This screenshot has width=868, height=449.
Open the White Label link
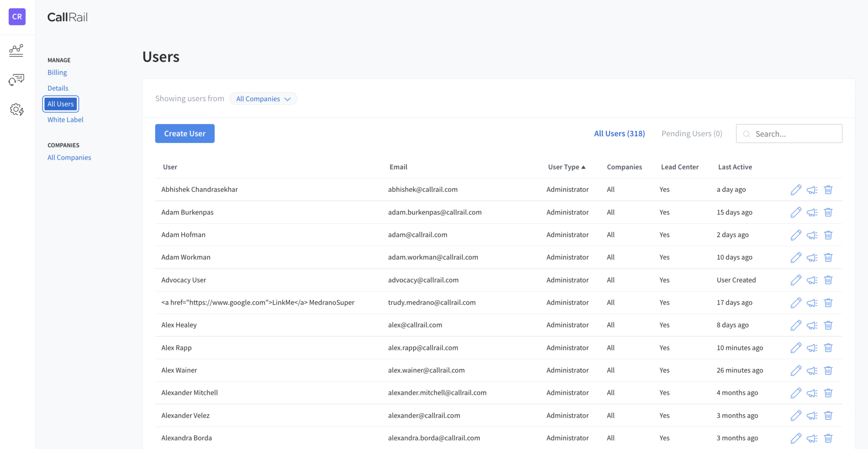click(x=65, y=119)
